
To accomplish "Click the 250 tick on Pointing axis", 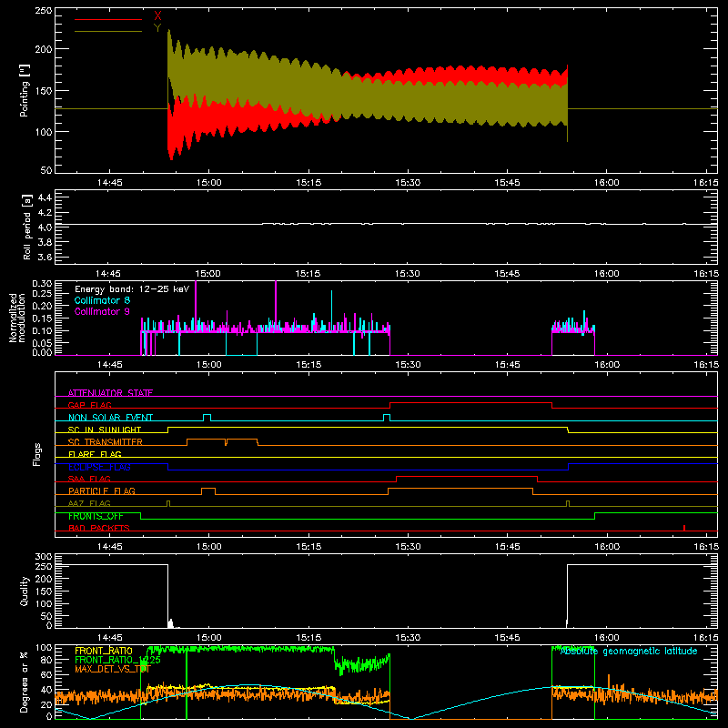I will coord(44,11).
